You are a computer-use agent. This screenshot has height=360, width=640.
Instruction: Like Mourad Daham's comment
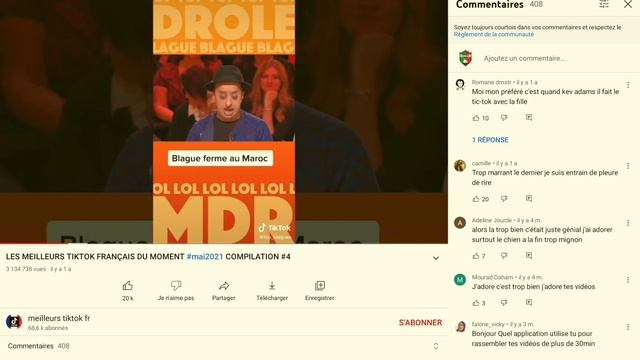[x=476, y=303]
